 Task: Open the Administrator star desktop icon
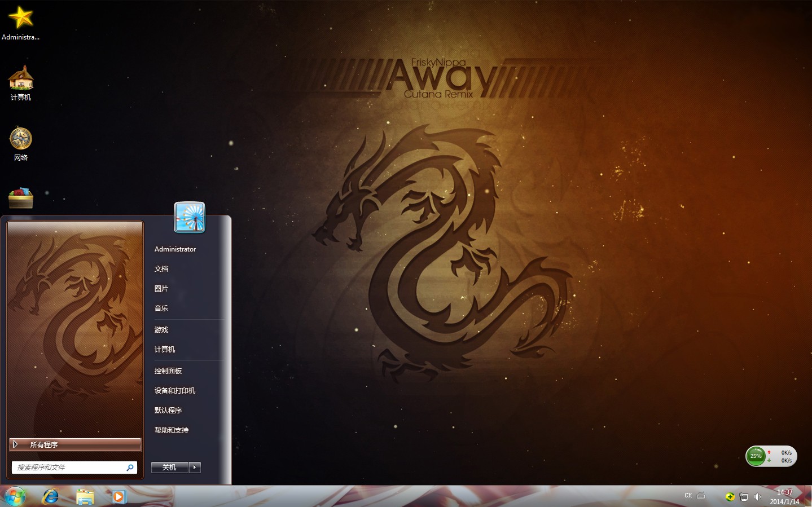click(20, 23)
